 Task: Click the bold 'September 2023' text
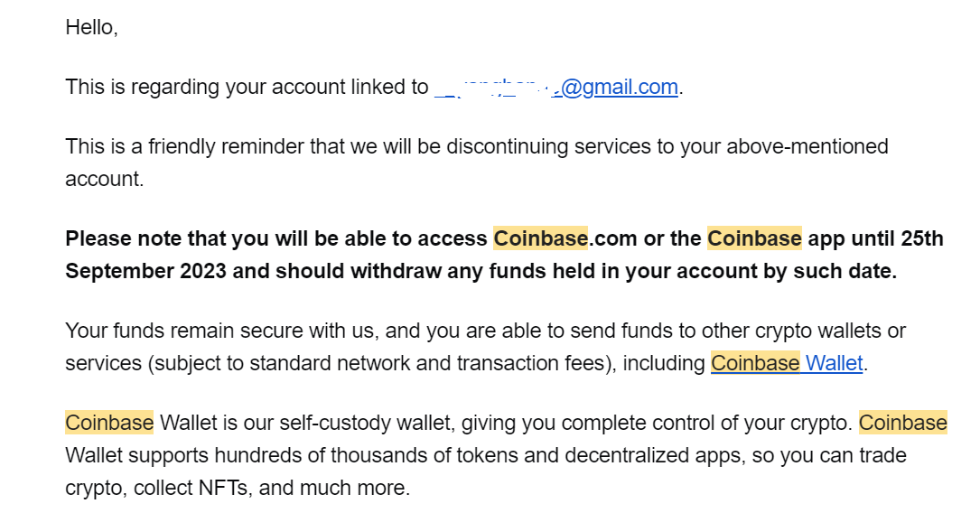pyautogui.click(x=145, y=271)
